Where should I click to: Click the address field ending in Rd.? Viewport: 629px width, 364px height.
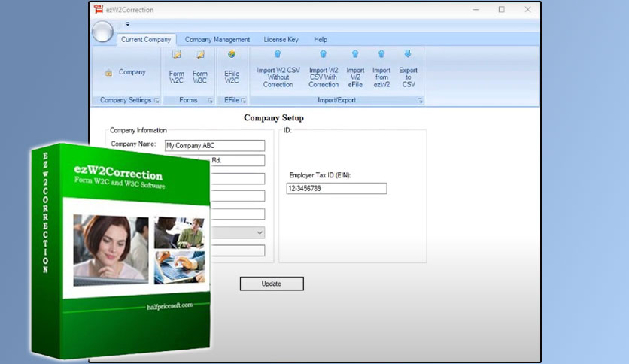pos(238,160)
